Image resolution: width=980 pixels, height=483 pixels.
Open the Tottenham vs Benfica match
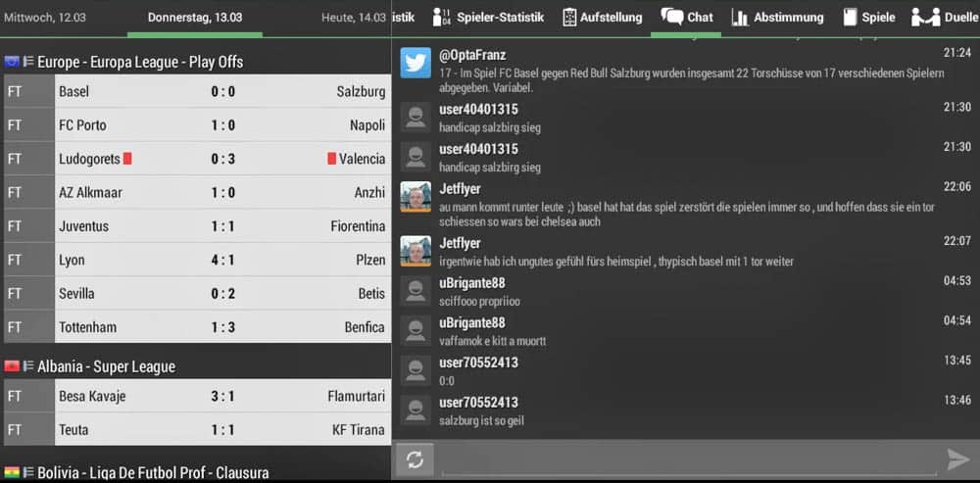coord(198,327)
